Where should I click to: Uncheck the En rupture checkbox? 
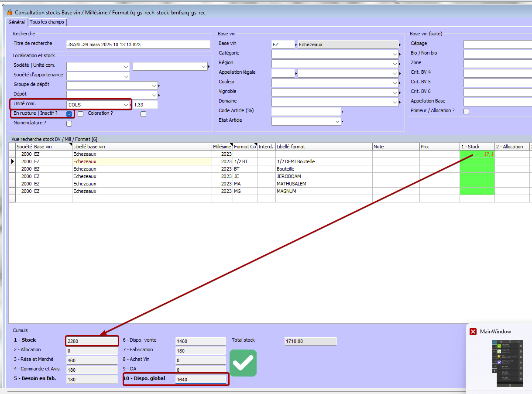pos(69,114)
